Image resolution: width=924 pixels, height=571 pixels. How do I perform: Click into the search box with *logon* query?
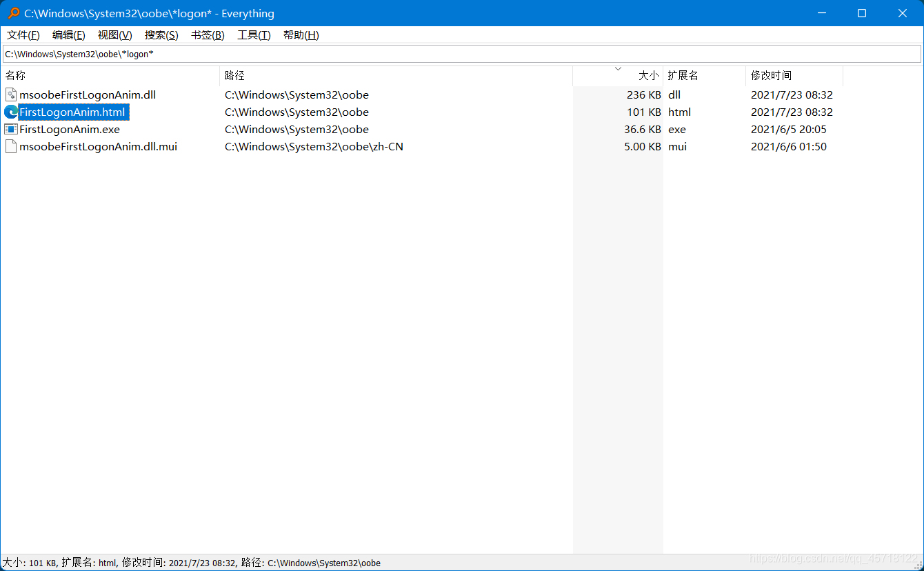pos(462,54)
